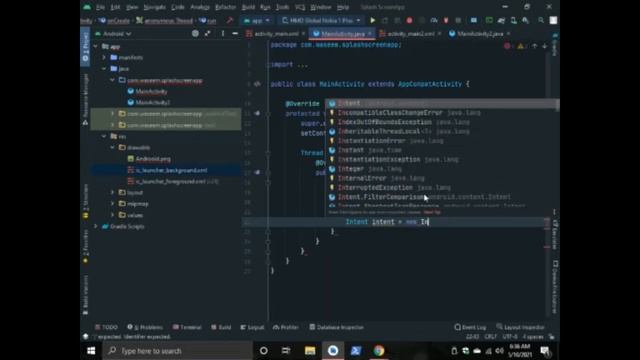This screenshot has width=640, height=360.
Task: Open Database Inspector tool window
Action: click(337, 327)
